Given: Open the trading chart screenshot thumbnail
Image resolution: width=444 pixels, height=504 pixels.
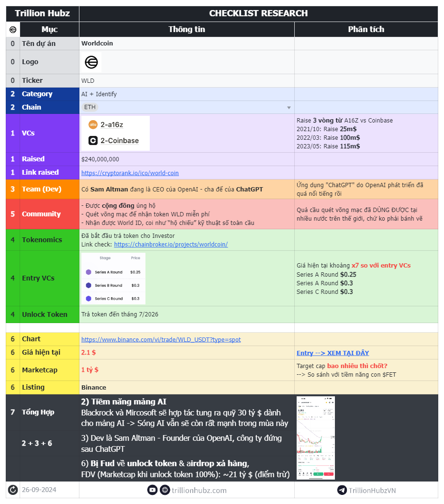Looking at the screenshot, I should click(316, 438).
